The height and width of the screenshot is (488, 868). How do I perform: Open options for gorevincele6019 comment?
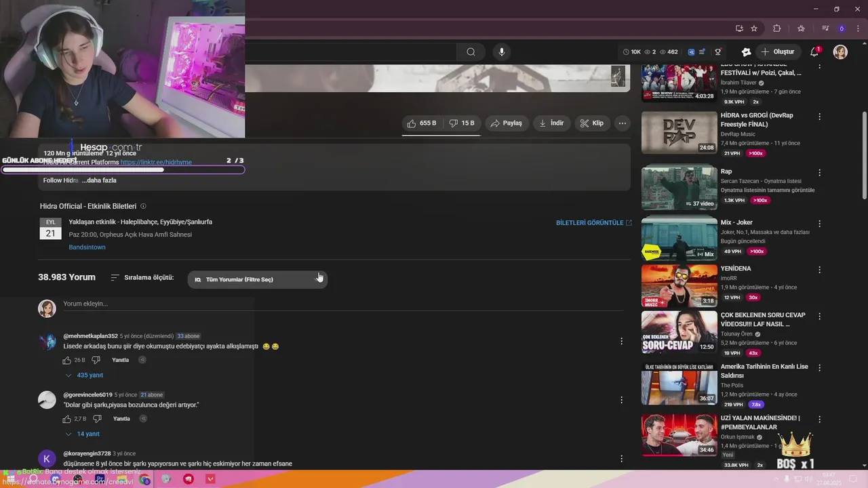coord(621,400)
